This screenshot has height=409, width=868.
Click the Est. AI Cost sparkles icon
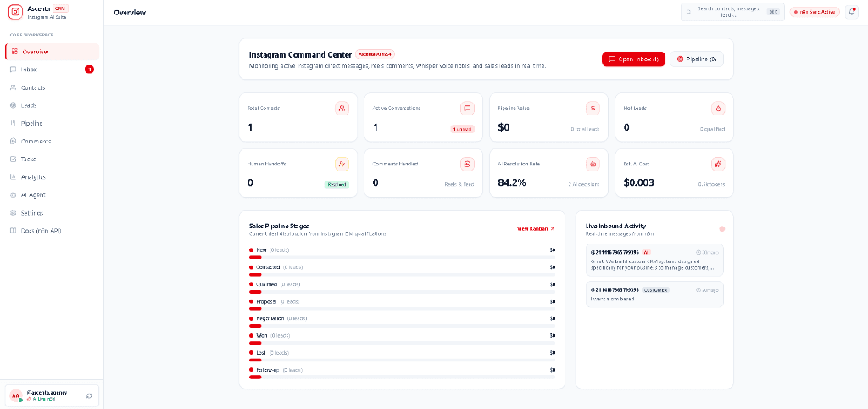click(719, 164)
